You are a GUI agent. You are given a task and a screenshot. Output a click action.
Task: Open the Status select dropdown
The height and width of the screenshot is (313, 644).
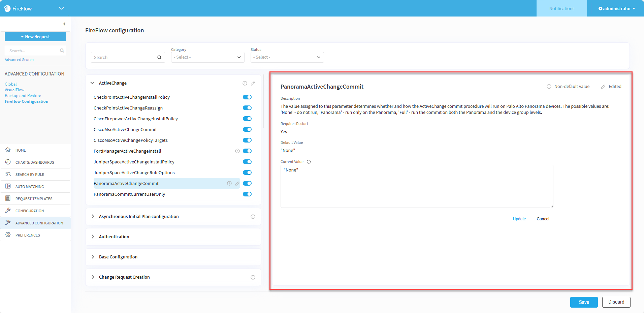coord(287,57)
